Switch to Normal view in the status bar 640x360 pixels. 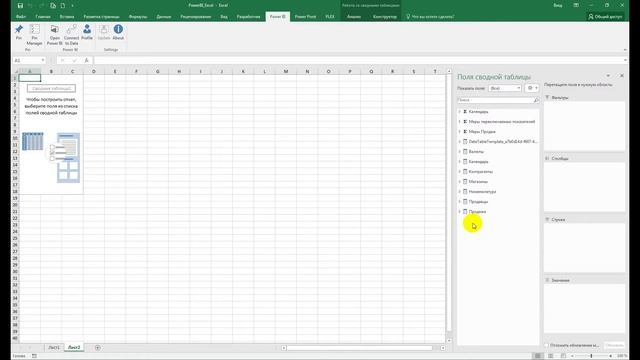coord(538,356)
